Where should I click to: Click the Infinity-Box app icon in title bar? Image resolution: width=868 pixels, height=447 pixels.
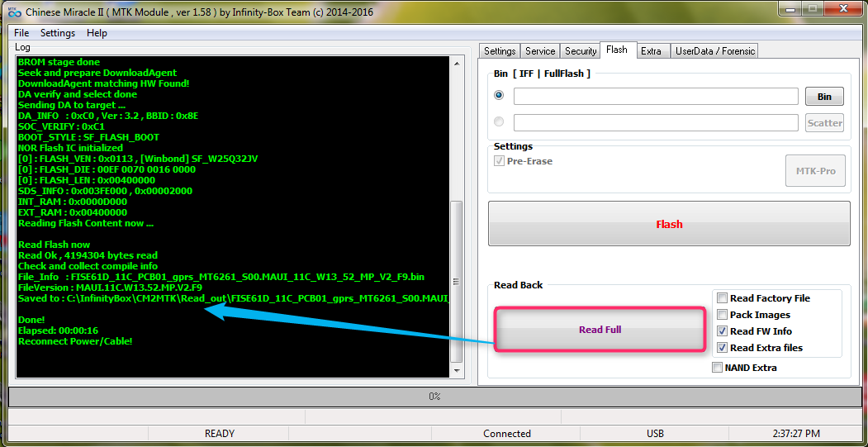(14, 12)
